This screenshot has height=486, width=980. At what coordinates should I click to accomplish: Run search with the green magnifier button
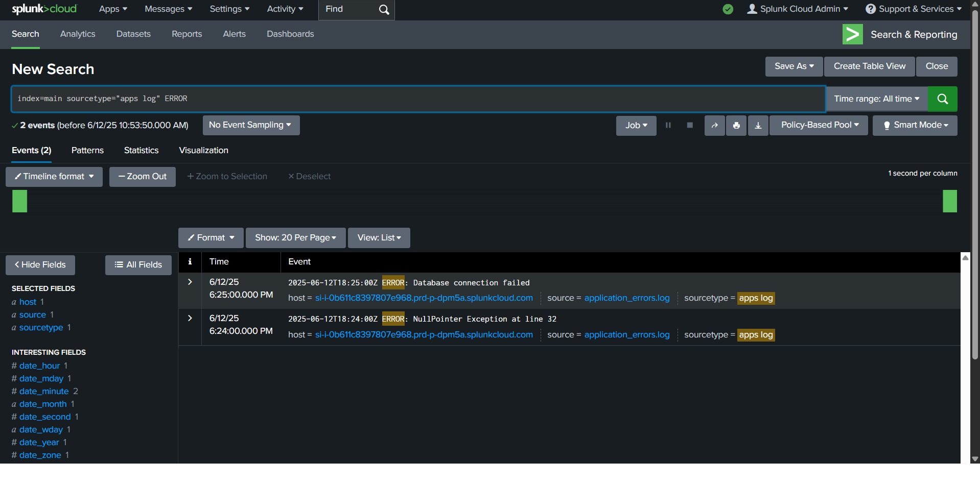coord(943,99)
